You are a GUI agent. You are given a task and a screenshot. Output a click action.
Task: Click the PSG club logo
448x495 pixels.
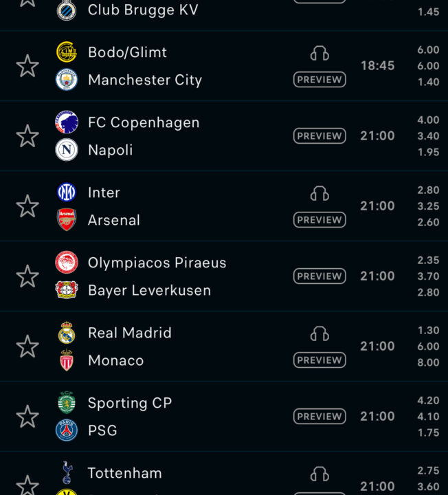(67, 430)
